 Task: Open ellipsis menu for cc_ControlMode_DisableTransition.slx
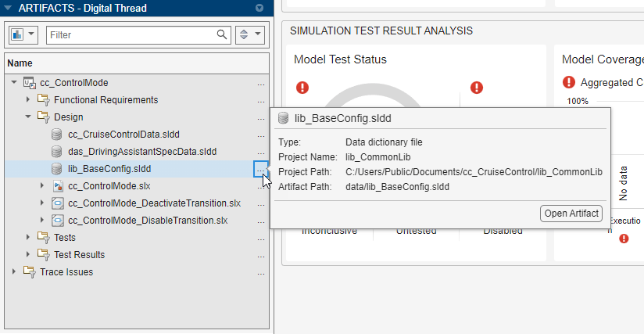261,222
